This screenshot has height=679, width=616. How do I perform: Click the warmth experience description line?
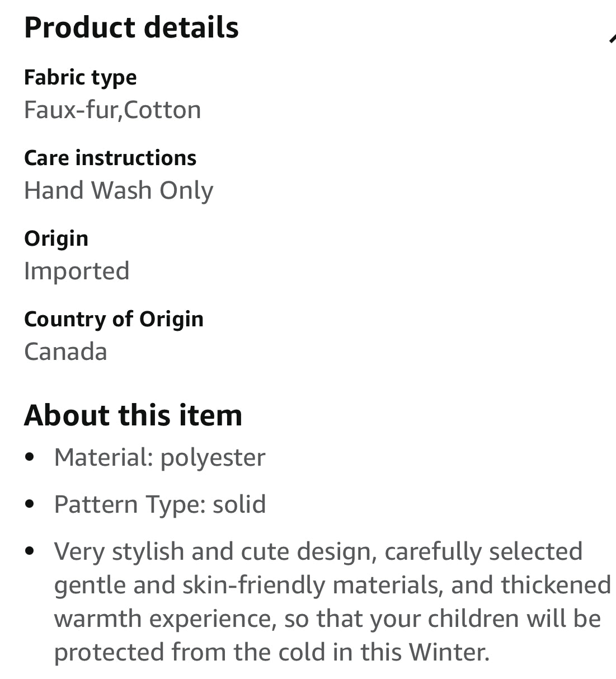327,619
